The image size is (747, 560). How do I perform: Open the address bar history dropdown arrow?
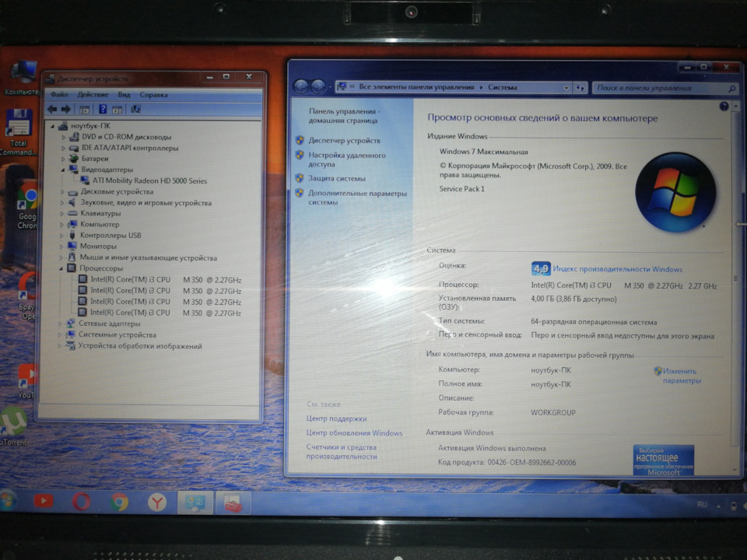[x=566, y=88]
